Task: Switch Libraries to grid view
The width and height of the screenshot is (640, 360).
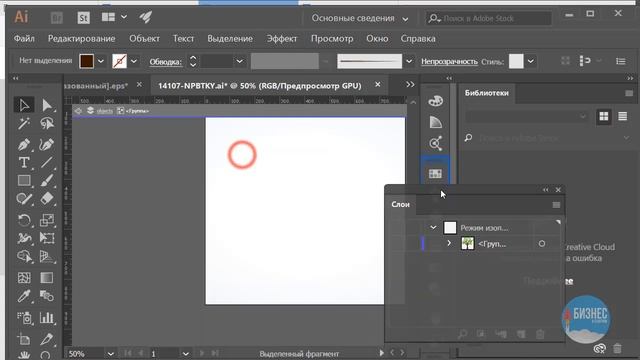Action: tap(604, 116)
